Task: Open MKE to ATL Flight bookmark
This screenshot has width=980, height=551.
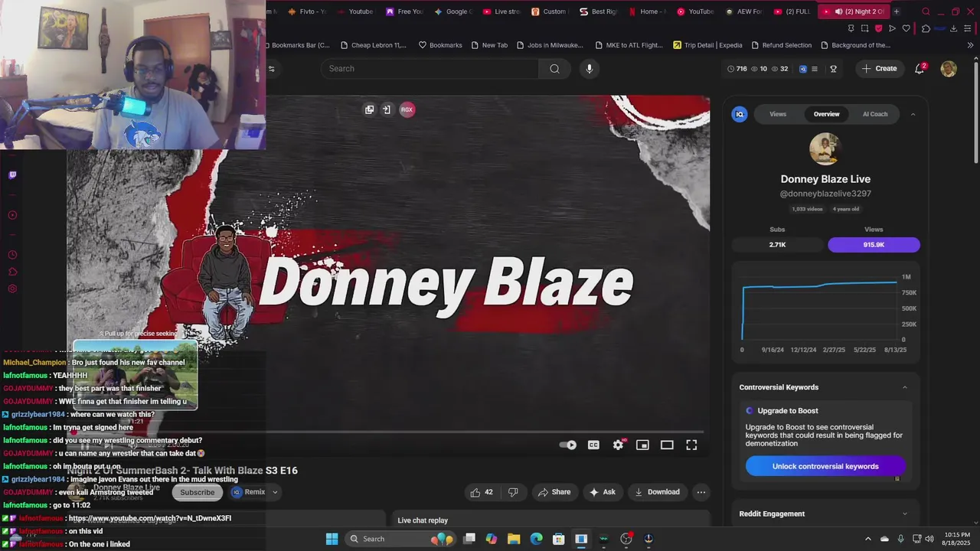Action: 629,45
